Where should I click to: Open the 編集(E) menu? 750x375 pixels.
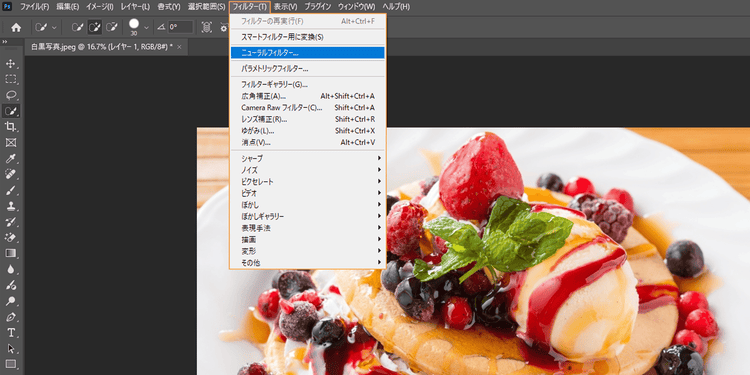pyautogui.click(x=67, y=7)
